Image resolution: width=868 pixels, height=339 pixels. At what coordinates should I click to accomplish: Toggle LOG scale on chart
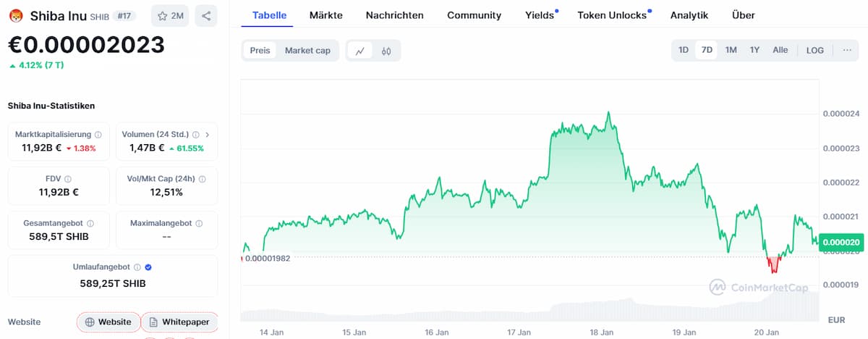point(815,50)
